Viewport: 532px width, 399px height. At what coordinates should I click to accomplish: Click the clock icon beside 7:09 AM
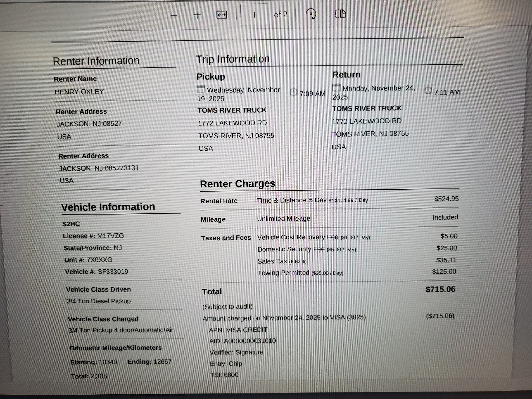coord(293,92)
